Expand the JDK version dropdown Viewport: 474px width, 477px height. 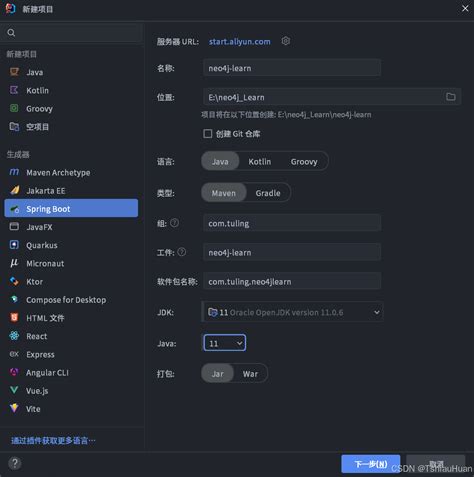tap(292, 312)
